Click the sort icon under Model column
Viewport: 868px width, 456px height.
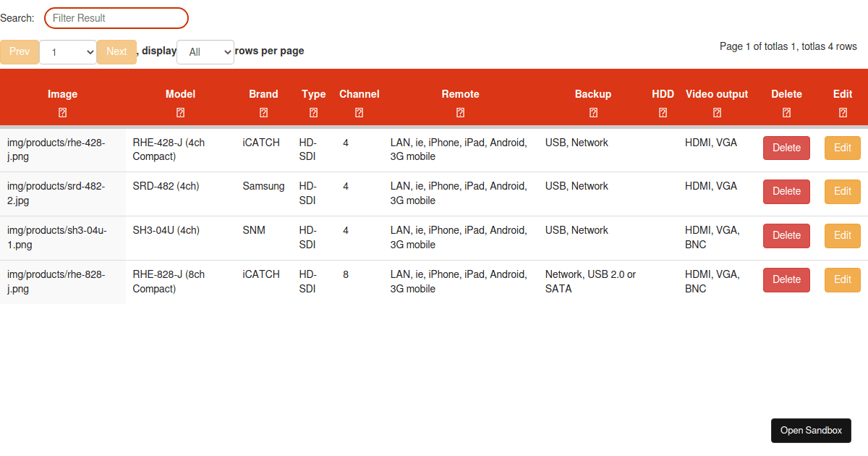click(x=181, y=113)
